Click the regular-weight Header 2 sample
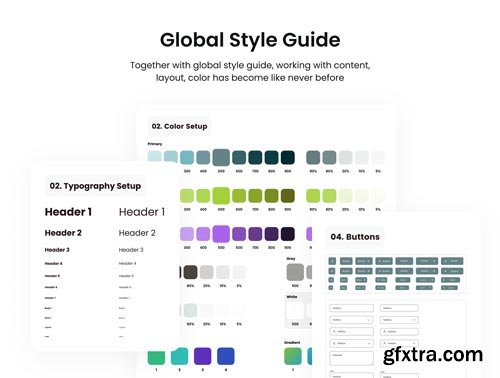Viewport: 500px width, 378px height. [x=137, y=233]
